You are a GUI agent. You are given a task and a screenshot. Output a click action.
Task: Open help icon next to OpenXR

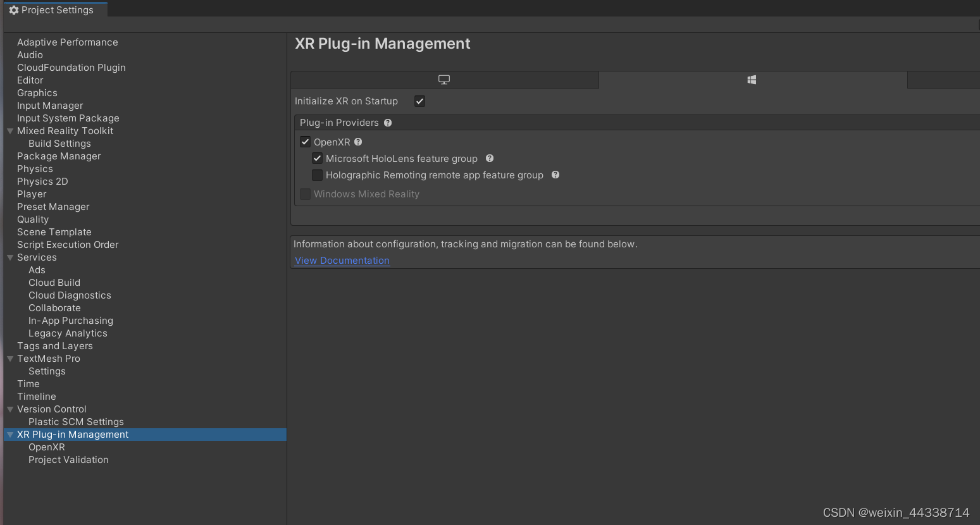click(358, 142)
